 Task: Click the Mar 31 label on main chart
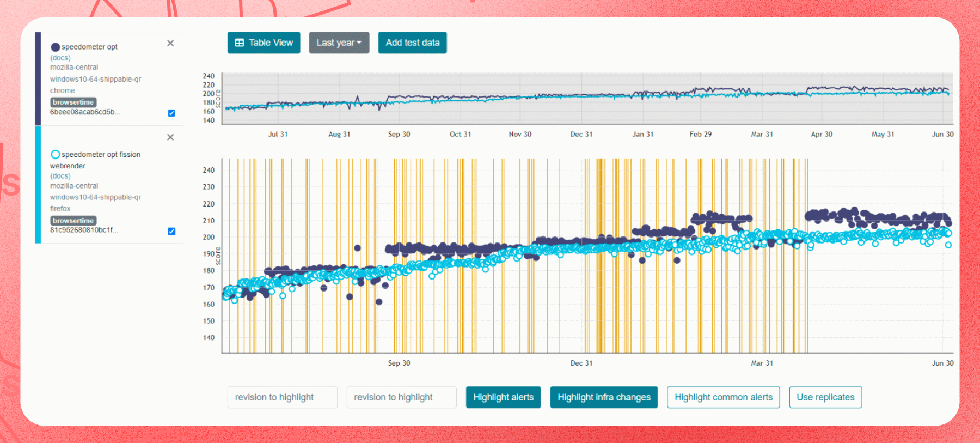pyautogui.click(x=762, y=363)
